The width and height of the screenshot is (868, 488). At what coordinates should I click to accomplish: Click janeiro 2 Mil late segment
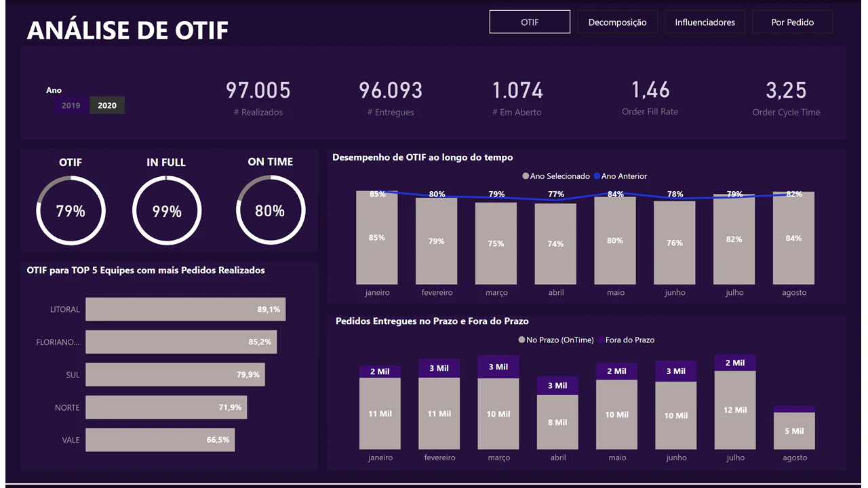point(380,371)
